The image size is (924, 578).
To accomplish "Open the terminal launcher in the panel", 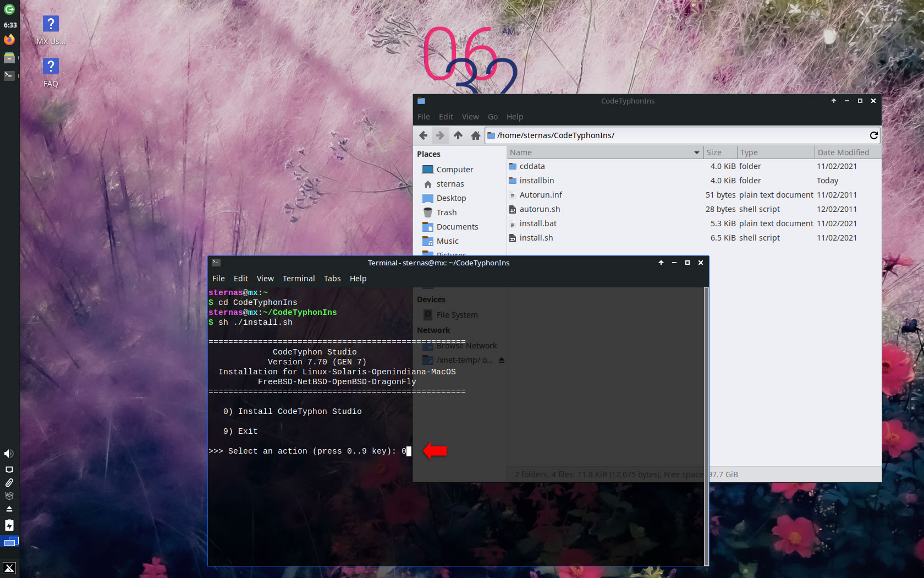I will (x=9, y=75).
